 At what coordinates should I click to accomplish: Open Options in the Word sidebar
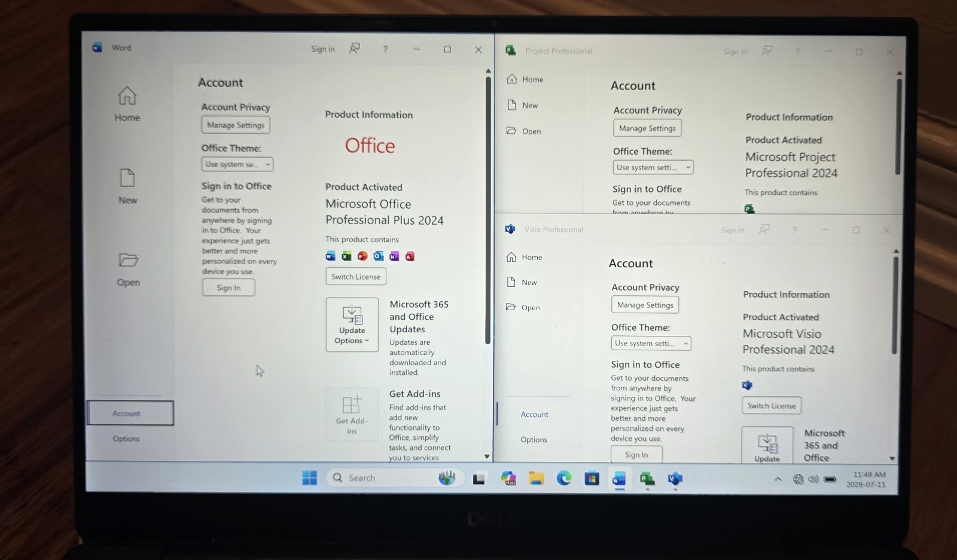click(126, 438)
